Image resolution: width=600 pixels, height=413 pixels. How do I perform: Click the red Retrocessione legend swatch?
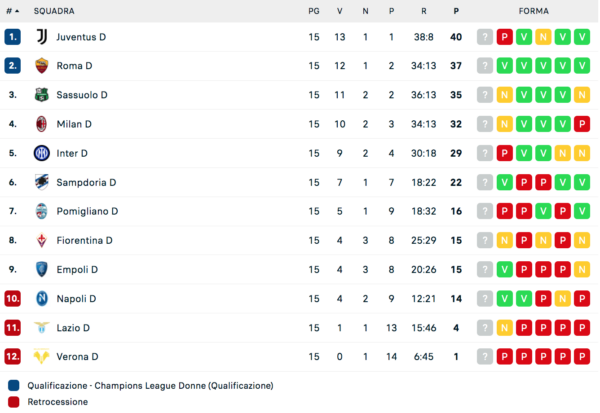coord(13,401)
